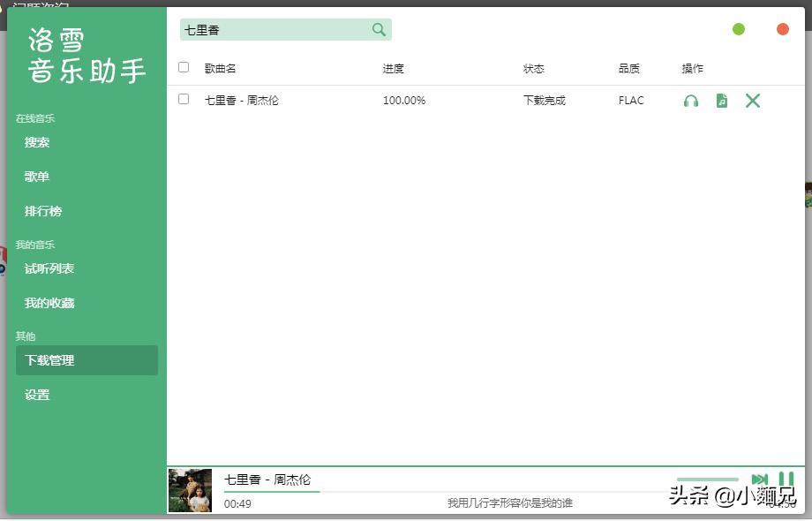Select 搜索 in the sidebar
This screenshot has height=521, width=812.
tap(36, 142)
